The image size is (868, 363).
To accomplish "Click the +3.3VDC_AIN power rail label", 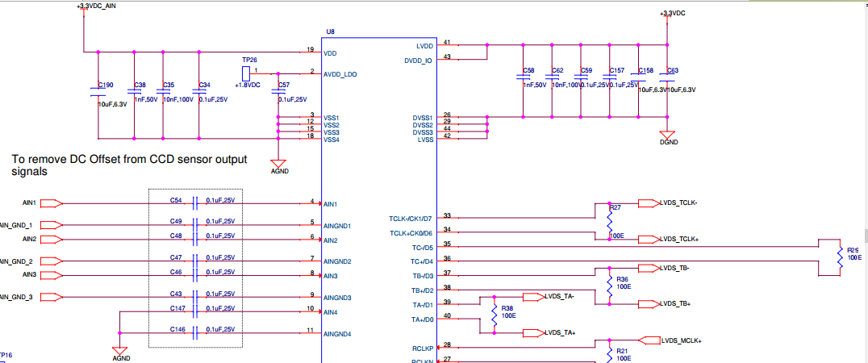I will pos(96,6).
